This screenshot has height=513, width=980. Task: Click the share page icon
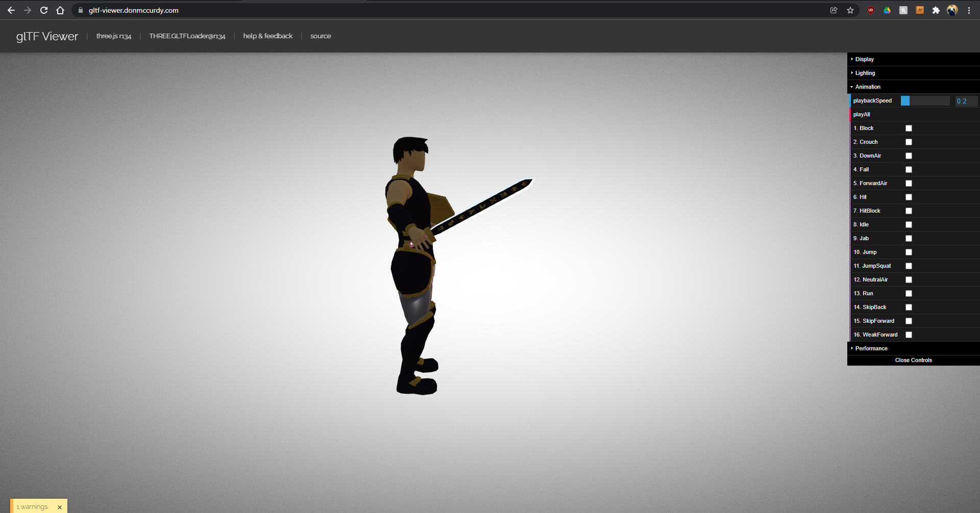(834, 10)
